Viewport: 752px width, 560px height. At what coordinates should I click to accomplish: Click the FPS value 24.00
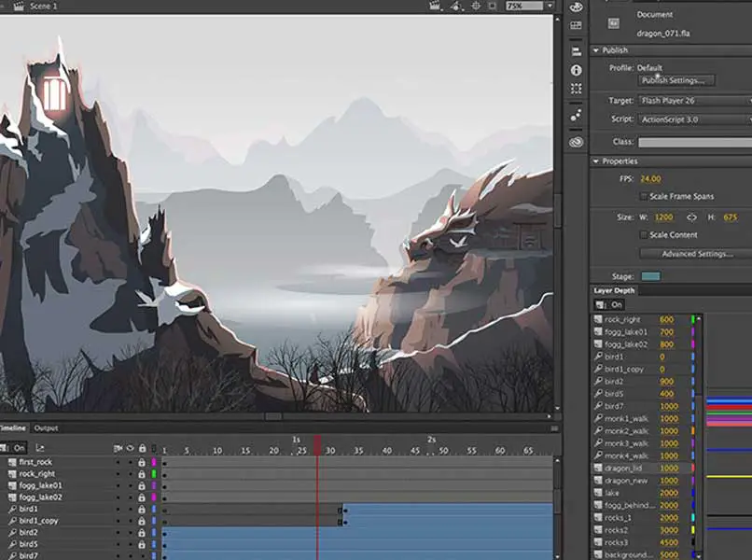point(650,178)
